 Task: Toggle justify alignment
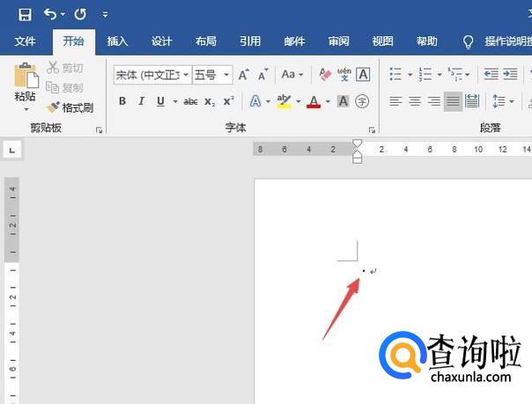click(x=453, y=101)
